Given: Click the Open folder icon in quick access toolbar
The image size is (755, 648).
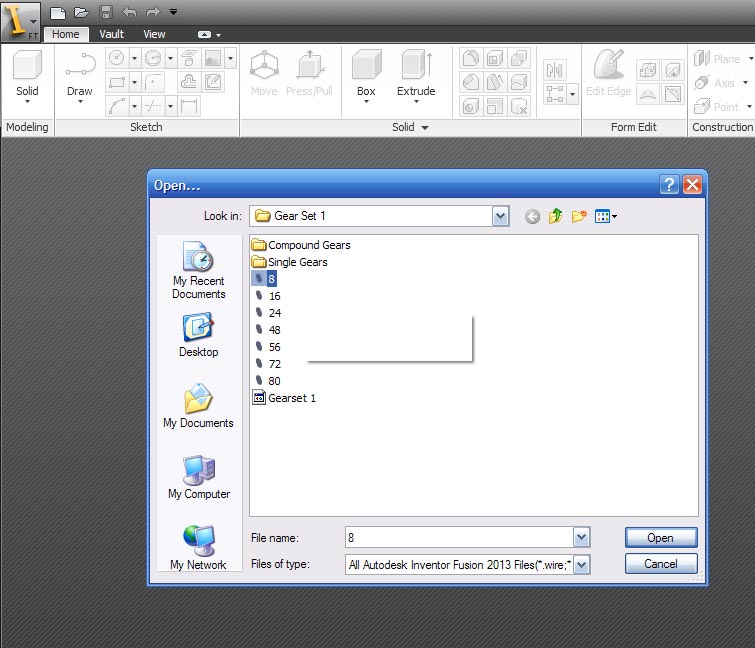Looking at the screenshot, I should point(81,13).
